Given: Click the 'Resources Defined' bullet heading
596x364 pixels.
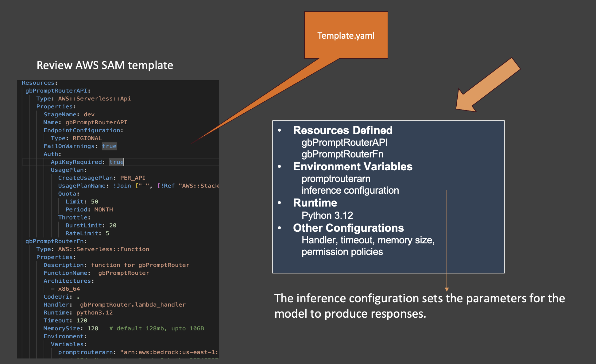Looking at the screenshot, I should tap(343, 130).
